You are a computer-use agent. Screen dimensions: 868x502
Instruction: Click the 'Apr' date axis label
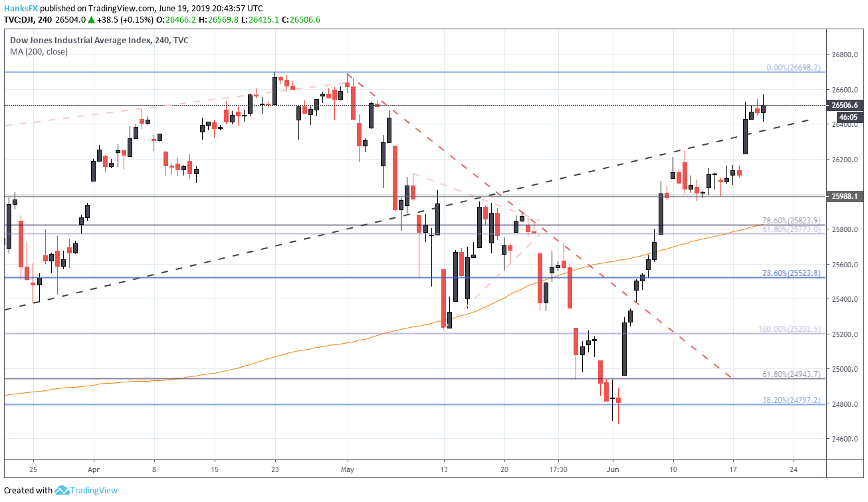pyautogui.click(x=94, y=468)
